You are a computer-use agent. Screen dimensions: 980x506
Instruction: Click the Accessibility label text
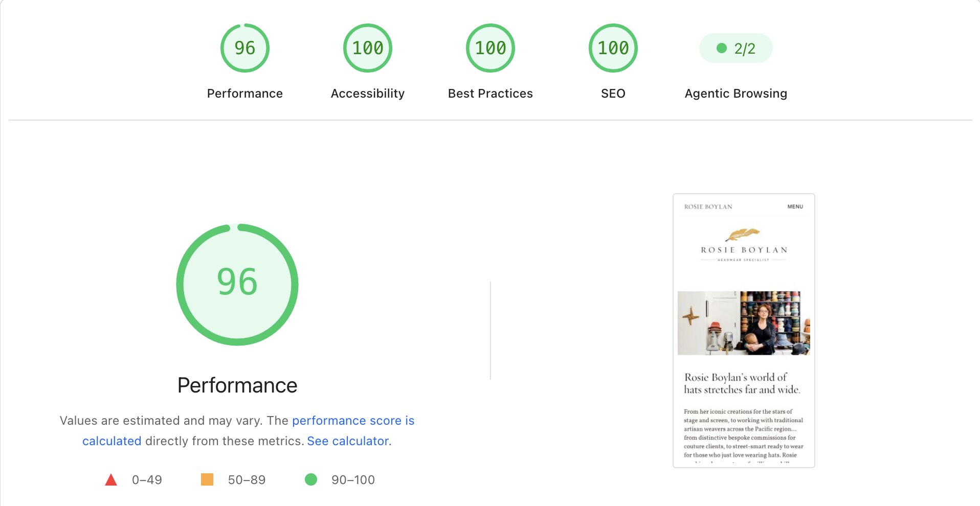[368, 94]
